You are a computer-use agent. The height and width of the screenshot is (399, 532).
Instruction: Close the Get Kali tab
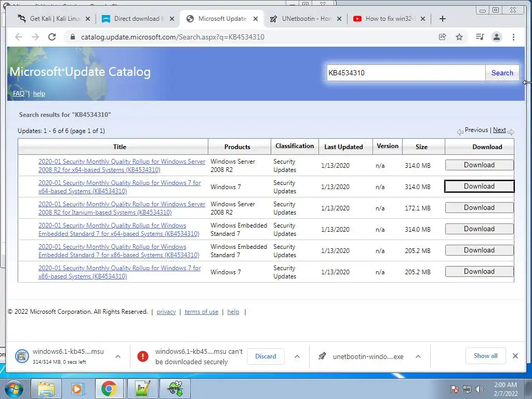88,19
